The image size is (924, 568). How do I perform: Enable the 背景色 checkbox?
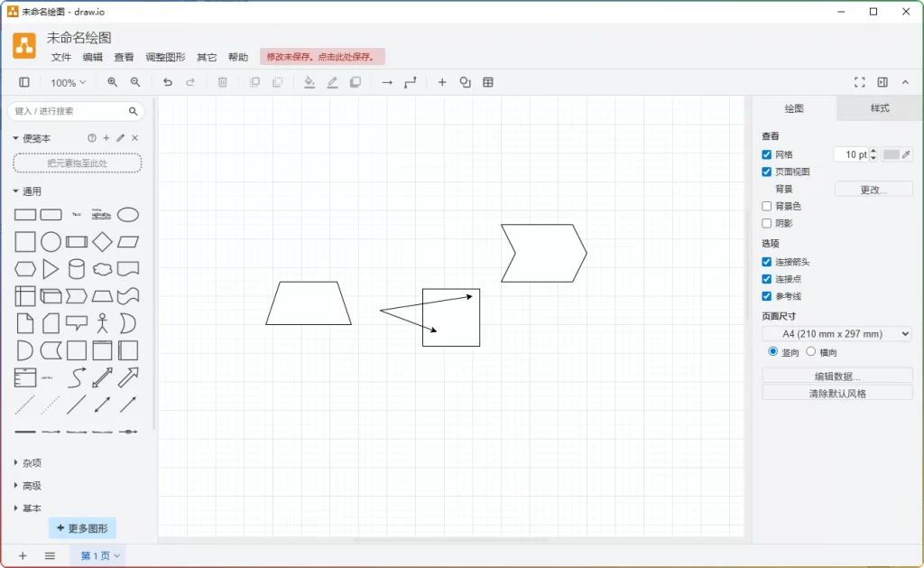(765, 205)
